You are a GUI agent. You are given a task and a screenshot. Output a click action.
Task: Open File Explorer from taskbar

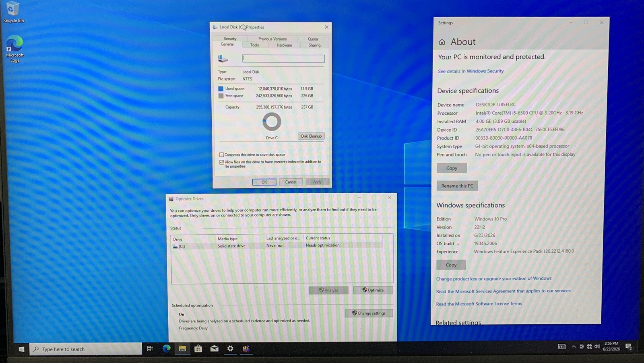[182, 349]
